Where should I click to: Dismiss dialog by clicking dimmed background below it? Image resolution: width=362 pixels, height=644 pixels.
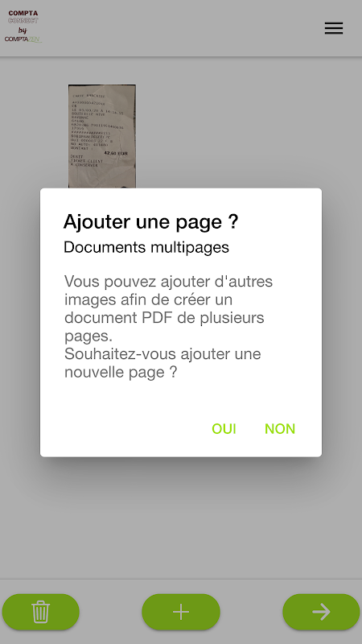(x=180, y=518)
